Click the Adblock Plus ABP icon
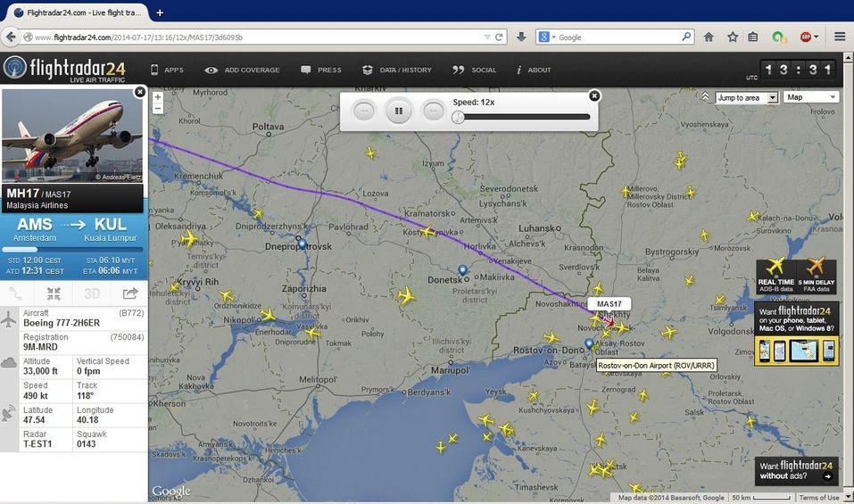This screenshot has height=504, width=854. pyautogui.click(x=806, y=37)
